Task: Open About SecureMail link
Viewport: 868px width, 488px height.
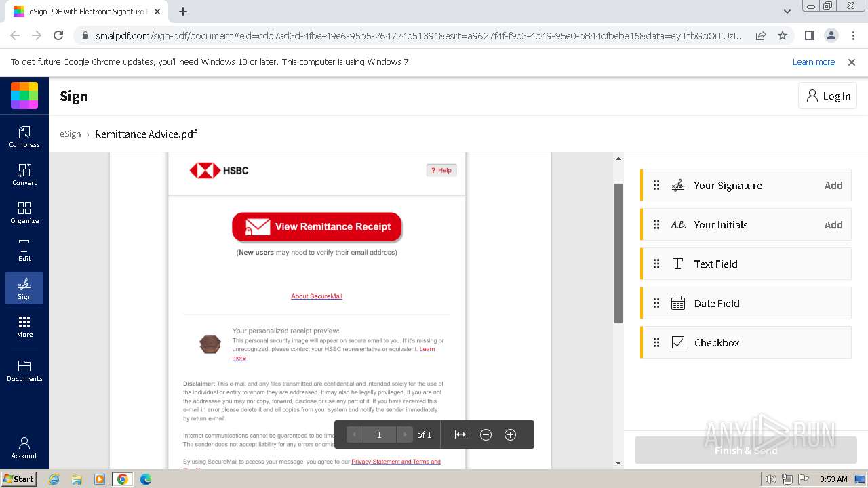Action: [x=317, y=296]
